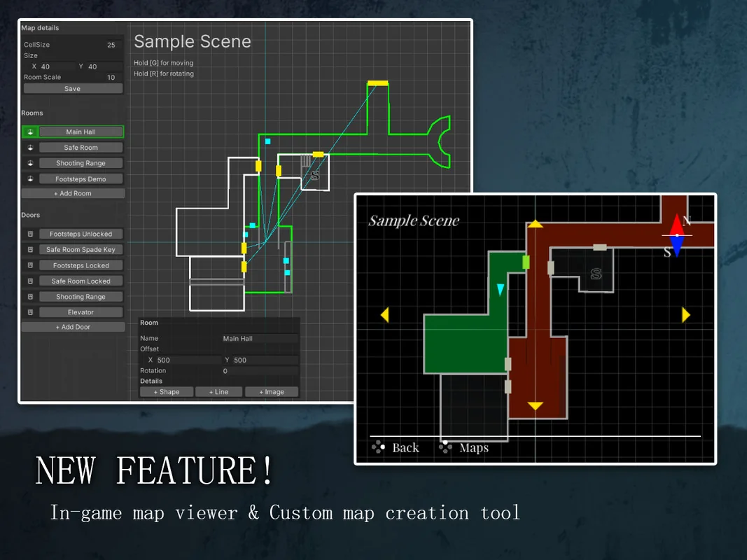Click the door icon beside Elevator
Image resolution: width=747 pixels, height=560 pixels.
tap(30, 312)
